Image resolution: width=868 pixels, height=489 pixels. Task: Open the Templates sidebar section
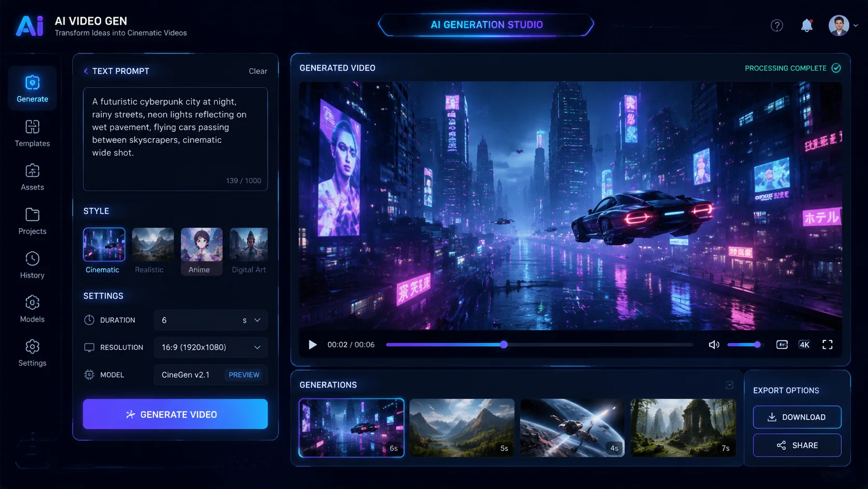32,134
